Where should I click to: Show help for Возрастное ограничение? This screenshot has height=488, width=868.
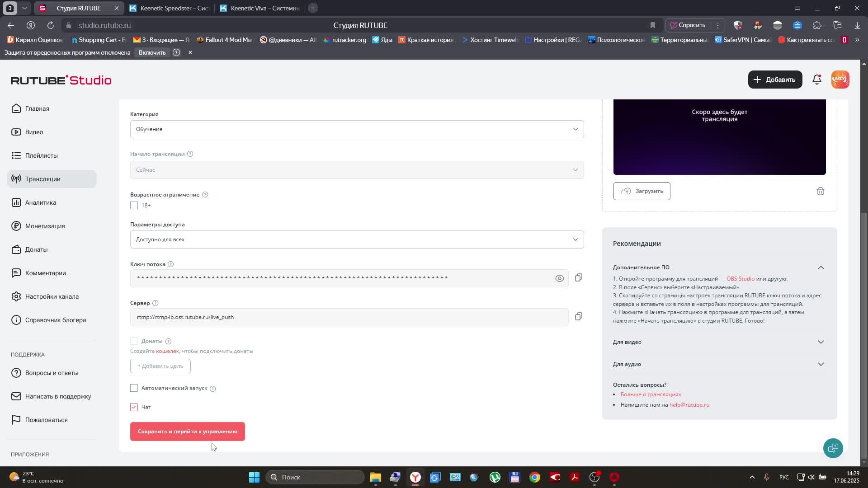pos(205,195)
